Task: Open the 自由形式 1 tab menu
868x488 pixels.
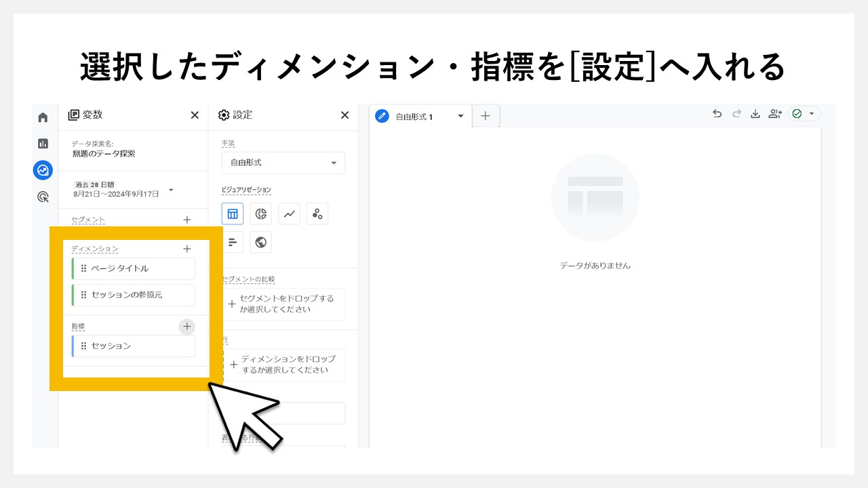Action: pyautogui.click(x=461, y=116)
